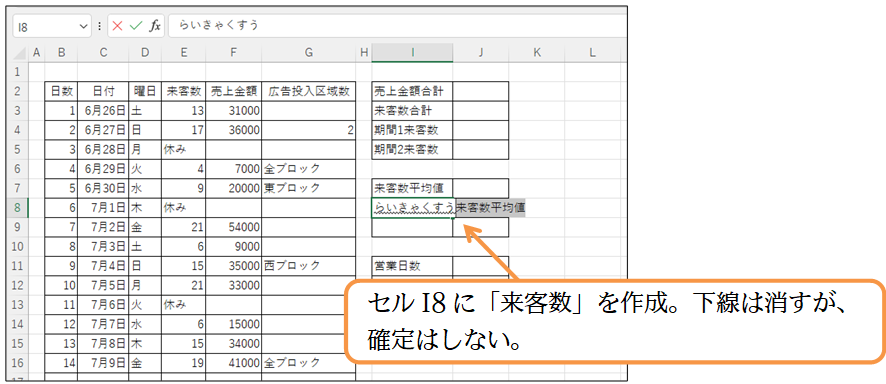Viewport: 886px width, 384px height.
Task: Open the Insert Function fx dialog
Action: point(154,26)
